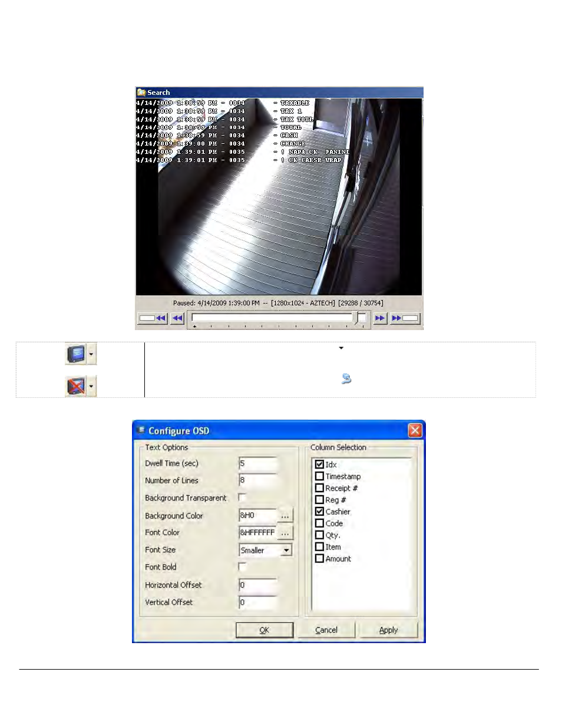Click the Vertical Offset field

click(258, 602)
